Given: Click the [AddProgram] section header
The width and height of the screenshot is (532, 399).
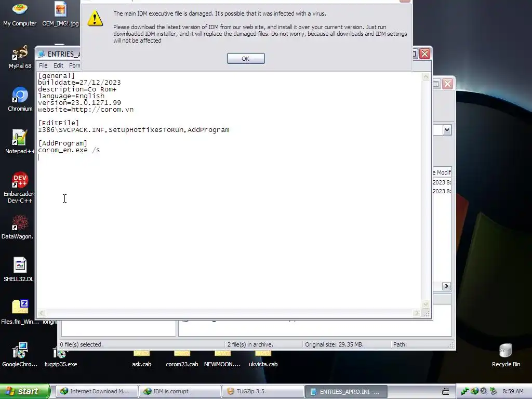Looking at the screenshot, I should 62,143.
